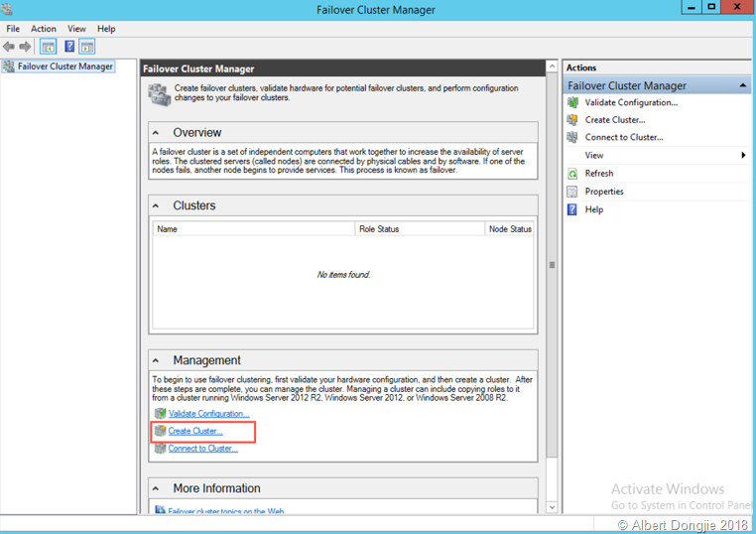Sort clusters by the Role Status column header
Screen dimensions: 756x534
pyautogui.click(x=420, y=228)
